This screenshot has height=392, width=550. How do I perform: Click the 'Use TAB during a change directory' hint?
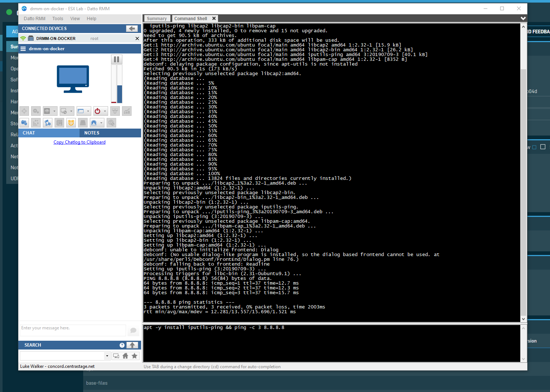tap(212, 367)
